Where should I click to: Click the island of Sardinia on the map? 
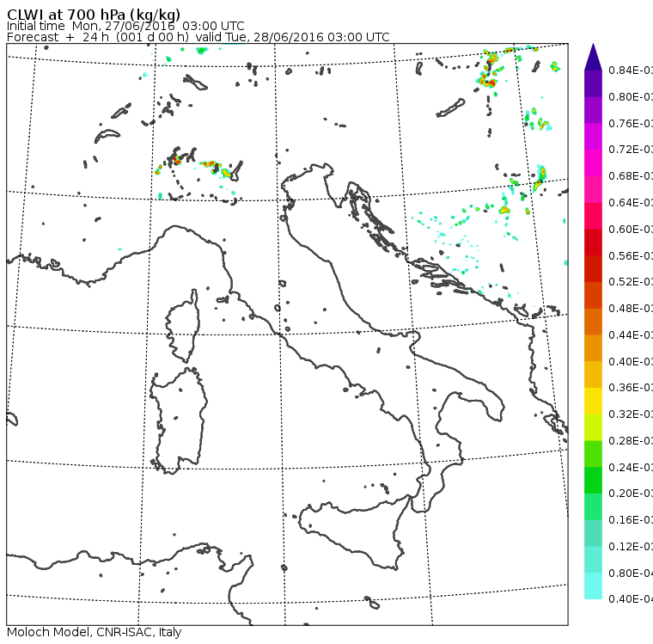(179, 421)
